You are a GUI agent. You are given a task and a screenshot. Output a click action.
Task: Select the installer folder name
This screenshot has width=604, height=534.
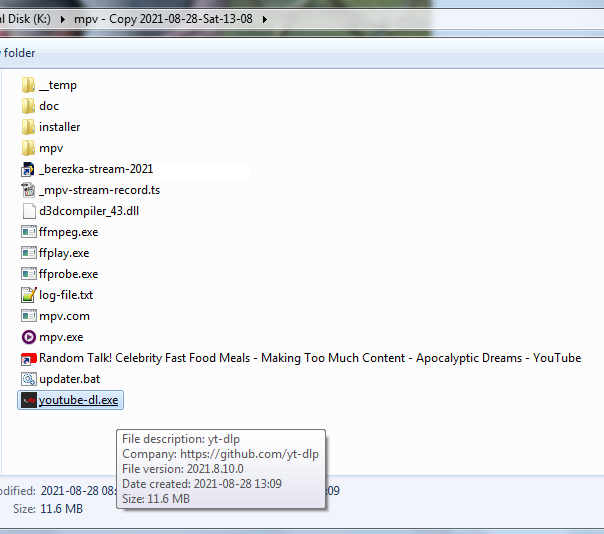60,127
